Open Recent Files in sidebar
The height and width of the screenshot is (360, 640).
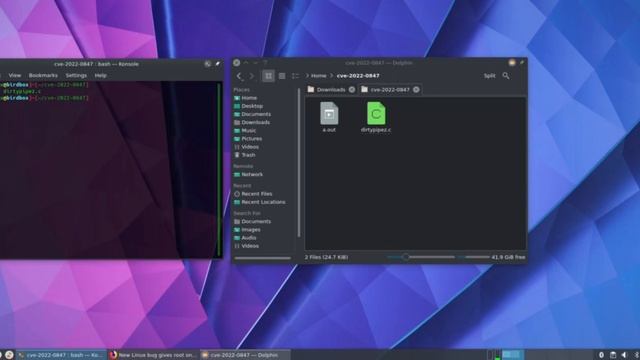(256, 194)
